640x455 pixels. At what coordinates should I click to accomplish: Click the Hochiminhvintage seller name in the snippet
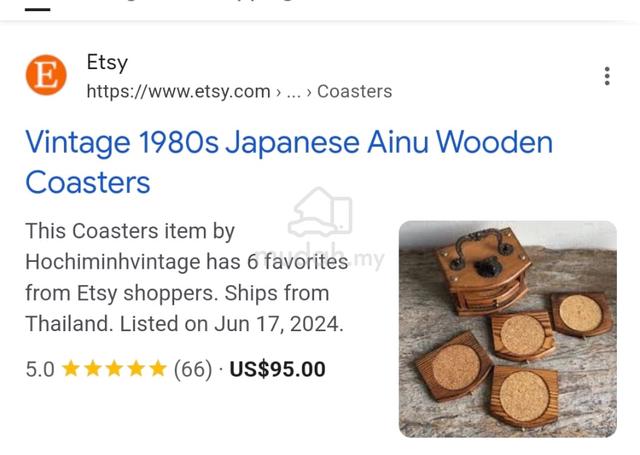[113, 262]
